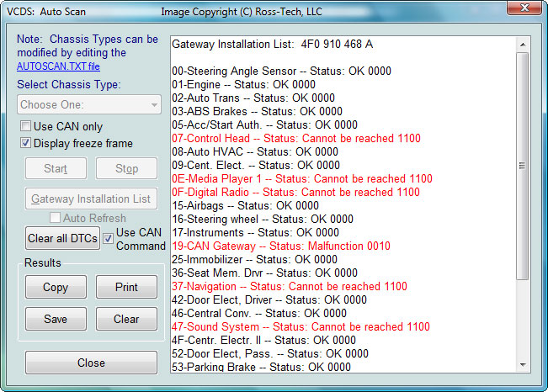This screenshot has height=392, width=548.
Task: Print the scan results
Action: pos(126,287)
